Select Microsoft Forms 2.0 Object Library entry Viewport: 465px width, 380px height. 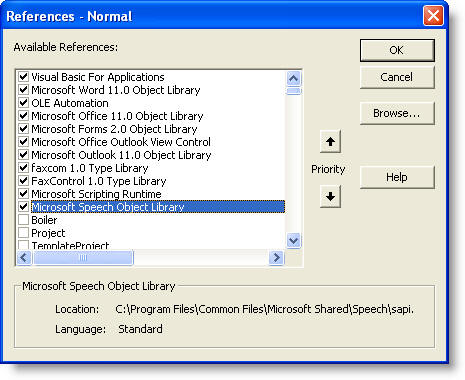tap(114, 129)
